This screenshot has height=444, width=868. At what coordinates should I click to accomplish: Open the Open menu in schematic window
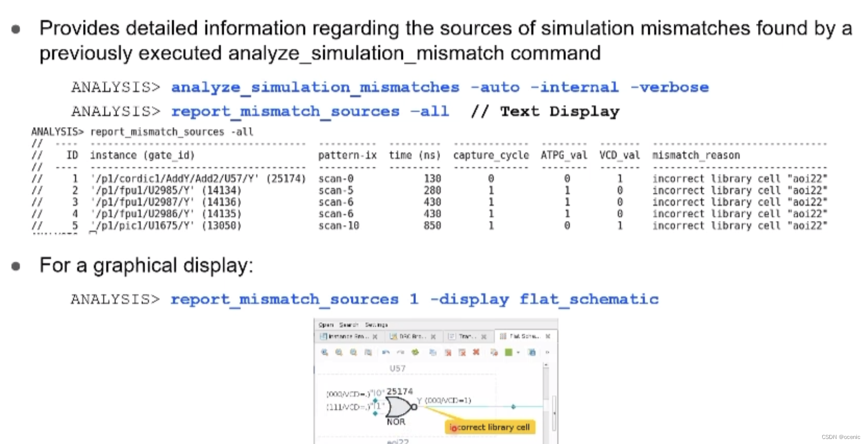(x=326, y=325)
